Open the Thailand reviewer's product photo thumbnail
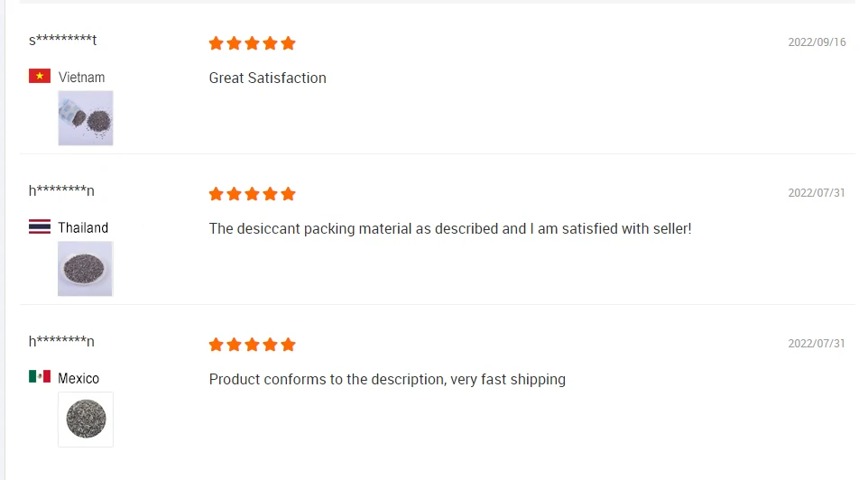The height and width of the screenshot is (480, 868). [x=86, y=269]
